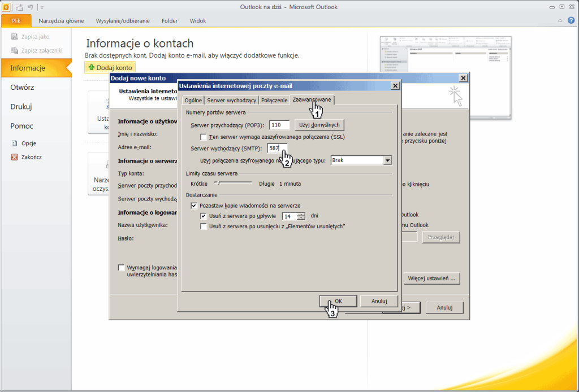
Task: Open the Plik tab
Action: 16,21
